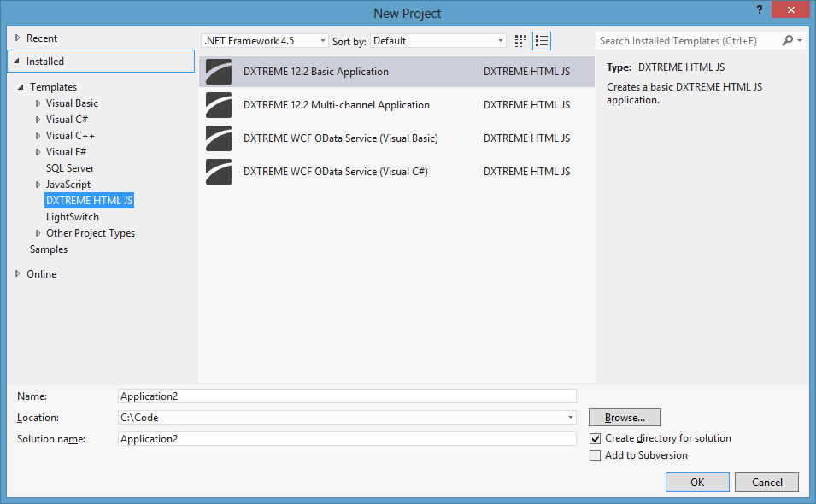Toggle Create directory for solution checkbox
816x504 pixels.
pos(595,438)
